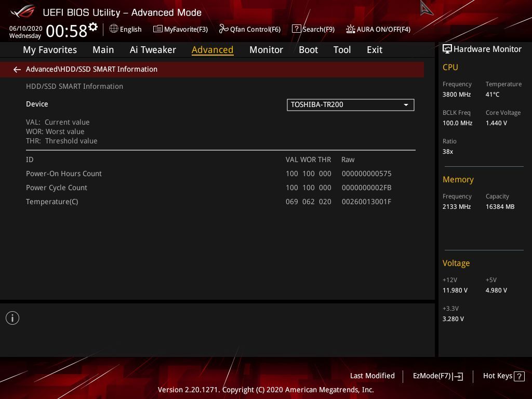This screenshot has height=399, width=532.
Task: Click the back arrow in breadcrumb bar
Action: [x=17, y=70]
